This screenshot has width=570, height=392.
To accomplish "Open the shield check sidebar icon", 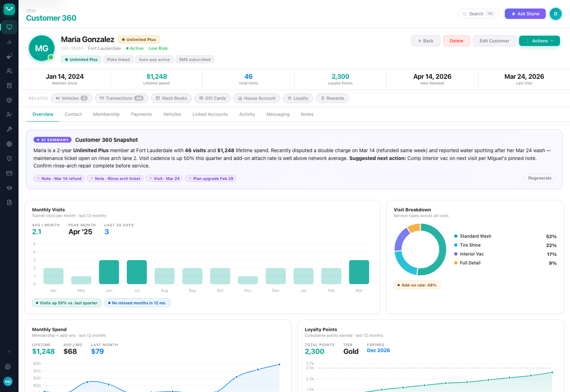I will (9, 158).
